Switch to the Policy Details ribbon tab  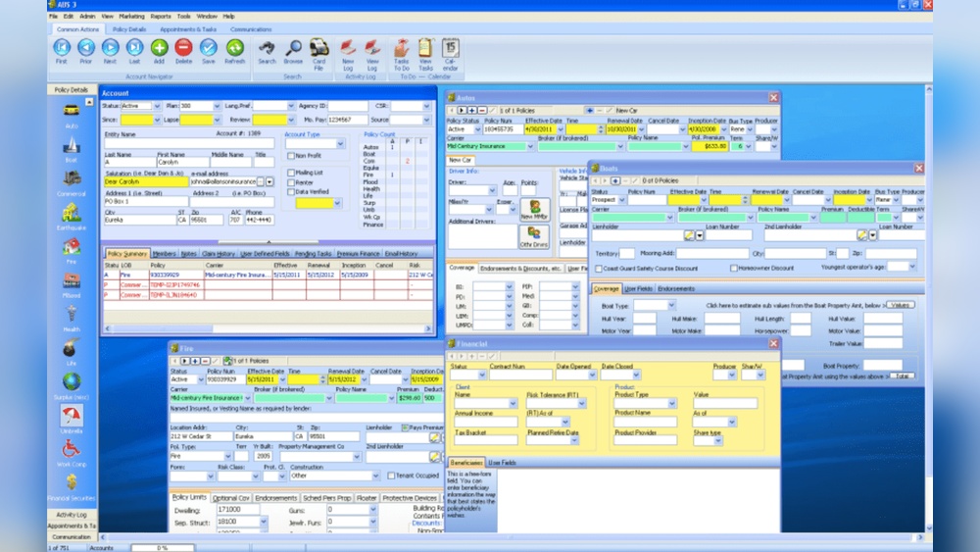pos(129,29)
